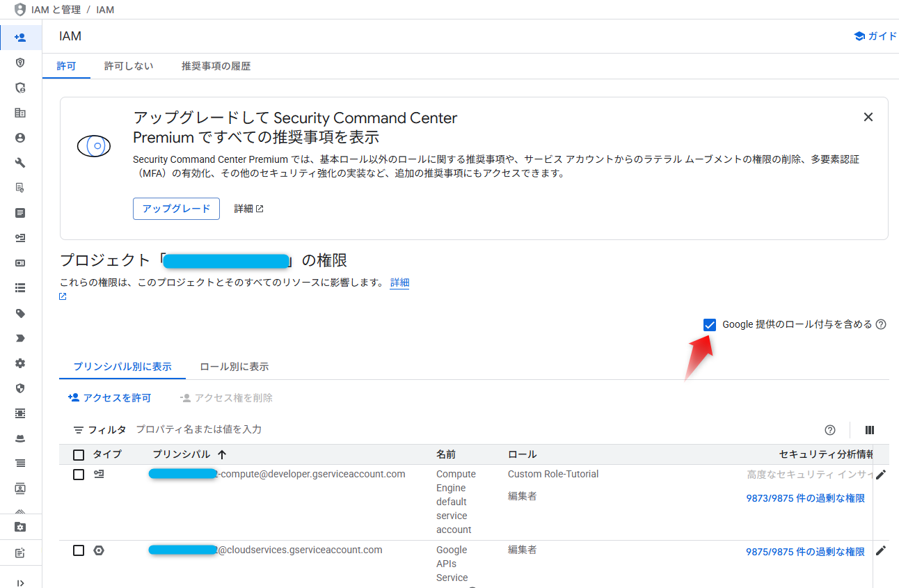Click the cloudservices.gserviceaccount.com principal
The width and height of the screenshot is (899, 588).
click(x=266, y=550)
